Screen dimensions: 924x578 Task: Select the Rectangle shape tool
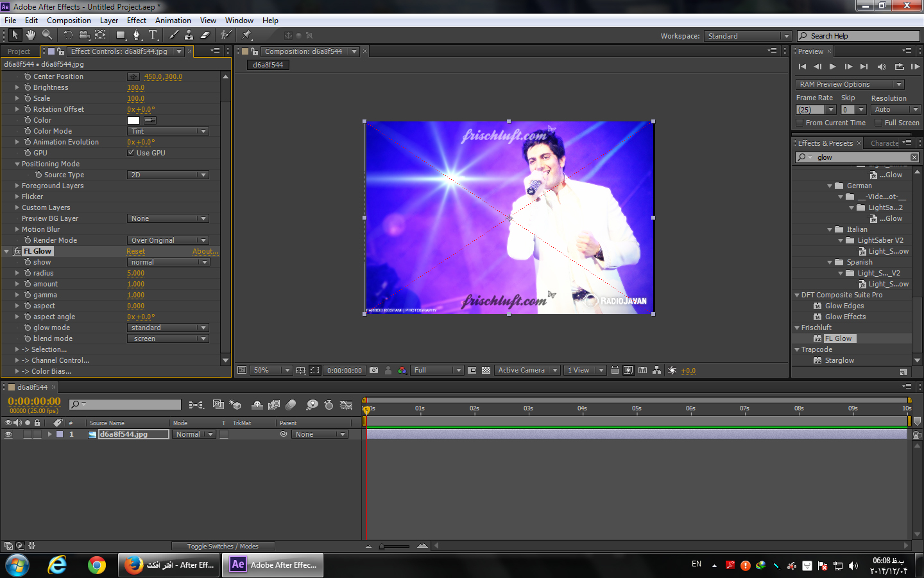point(121,35)
